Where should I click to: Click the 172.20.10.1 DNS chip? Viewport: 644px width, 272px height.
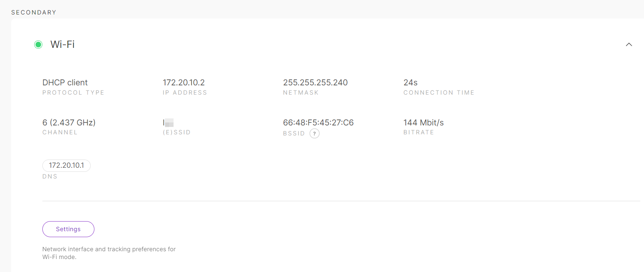67,166
